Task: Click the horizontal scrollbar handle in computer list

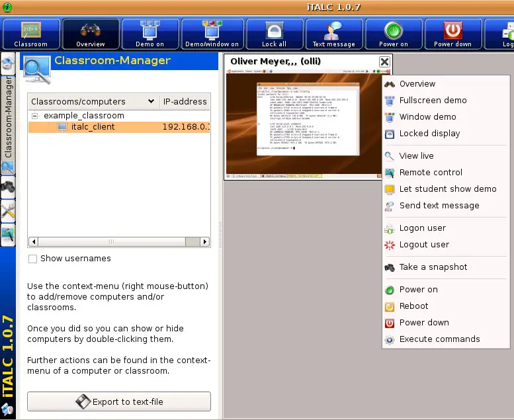Action: 111,242
